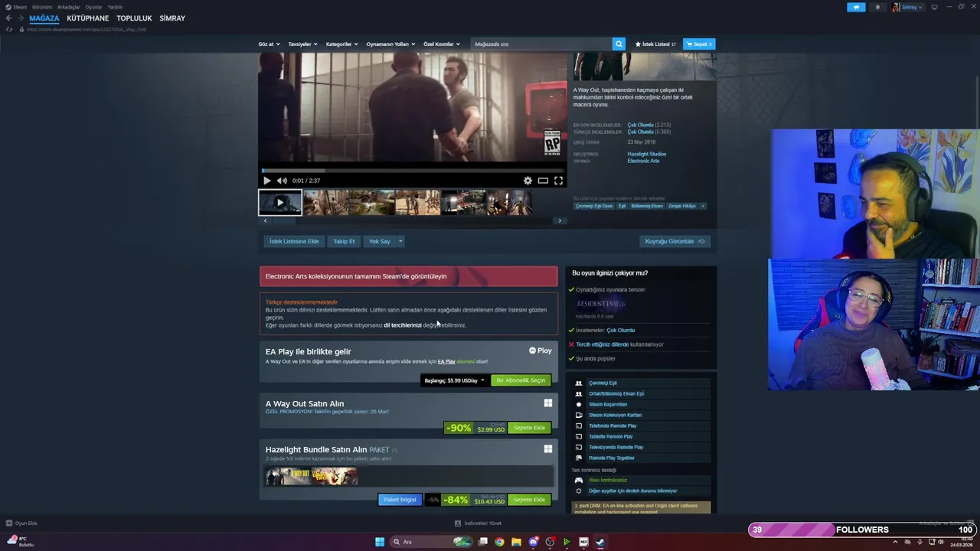This screenshot has width=980, height=551.
Task: Mute the trailer volume speaker icon
Action: (282, 181)
